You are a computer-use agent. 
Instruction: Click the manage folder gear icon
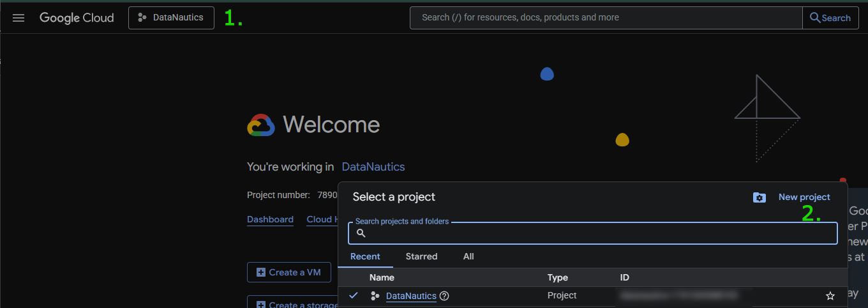click(759, 197)
